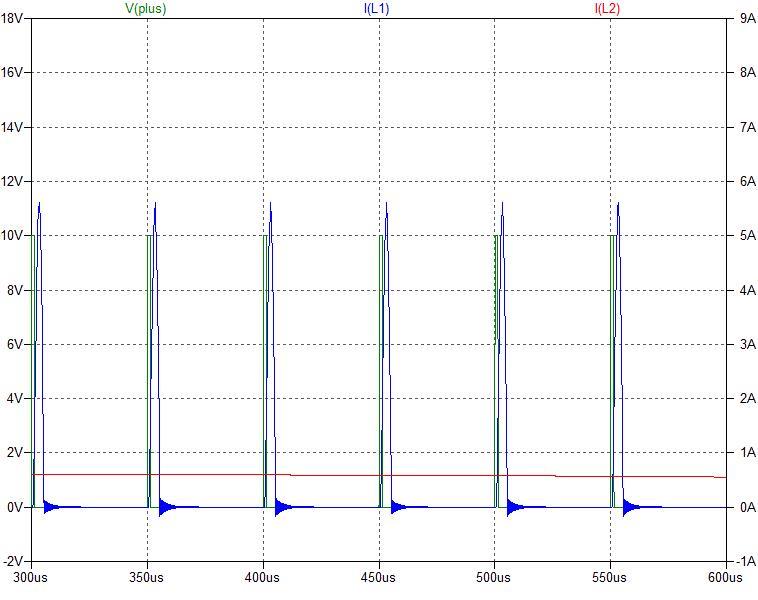Click the 500us time axis label

494,577
